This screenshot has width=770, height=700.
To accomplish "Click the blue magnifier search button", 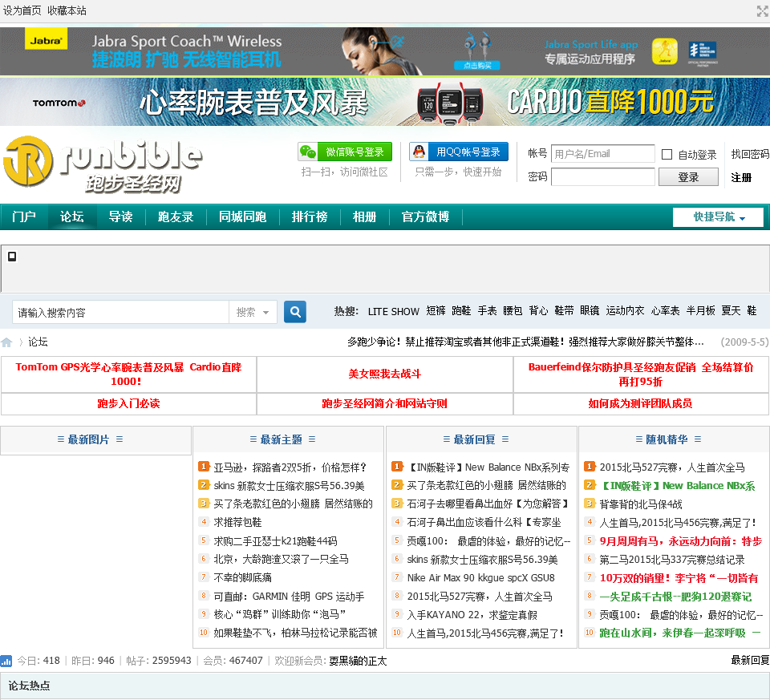I will coord(295,312).
